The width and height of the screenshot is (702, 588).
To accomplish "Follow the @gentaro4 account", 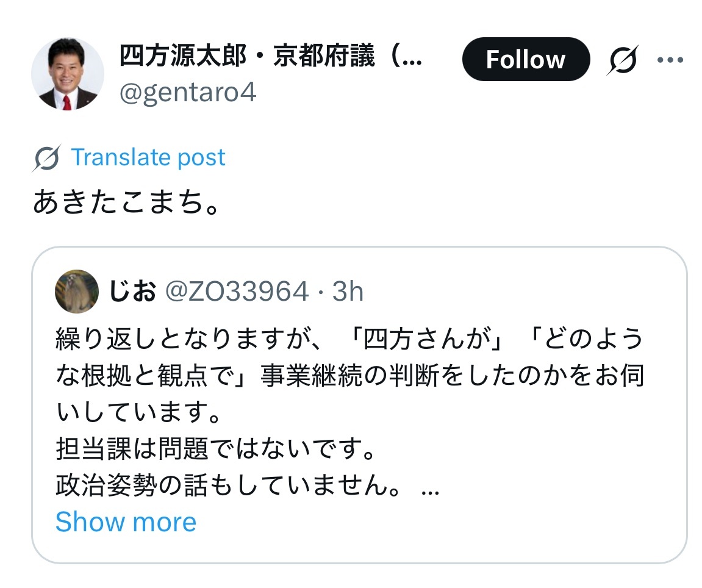I will point(526,60).
